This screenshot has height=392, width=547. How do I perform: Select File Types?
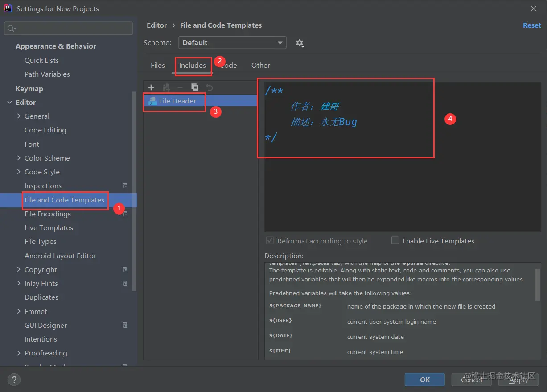point(41,242)
